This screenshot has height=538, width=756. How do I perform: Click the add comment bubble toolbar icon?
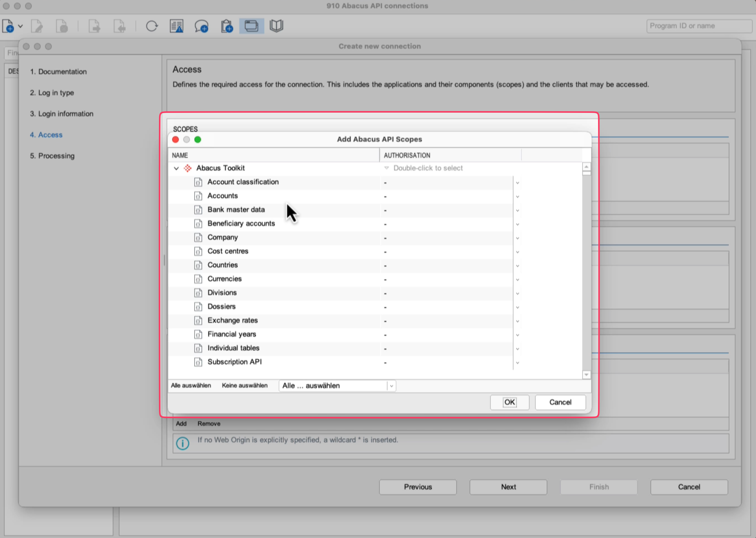pyautogui.click(x=201, y=26)
